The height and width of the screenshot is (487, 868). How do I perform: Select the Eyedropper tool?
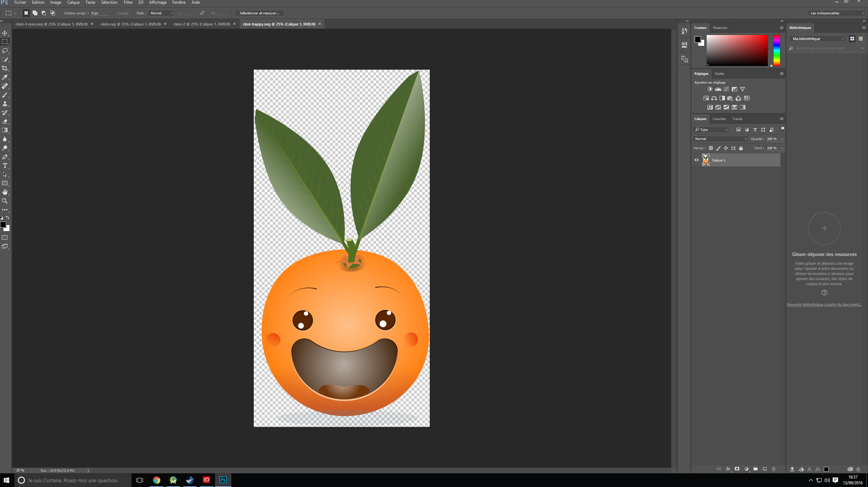tap(5, 77)
